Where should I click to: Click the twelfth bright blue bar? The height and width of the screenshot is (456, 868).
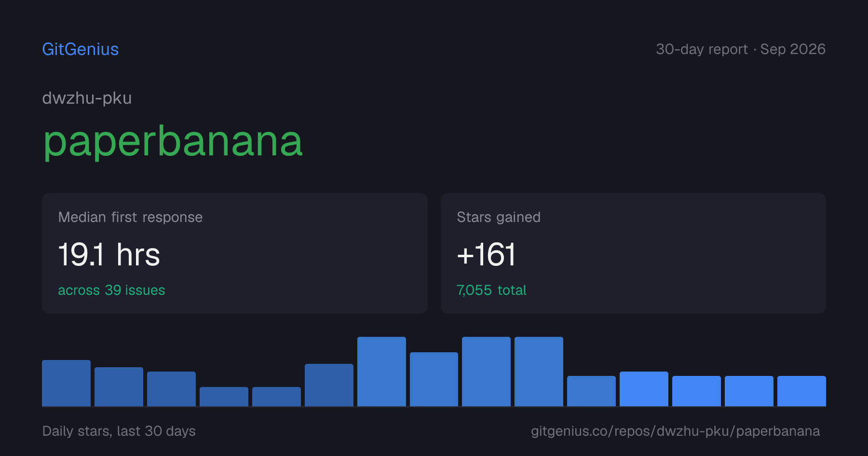(x=644, y=389)
